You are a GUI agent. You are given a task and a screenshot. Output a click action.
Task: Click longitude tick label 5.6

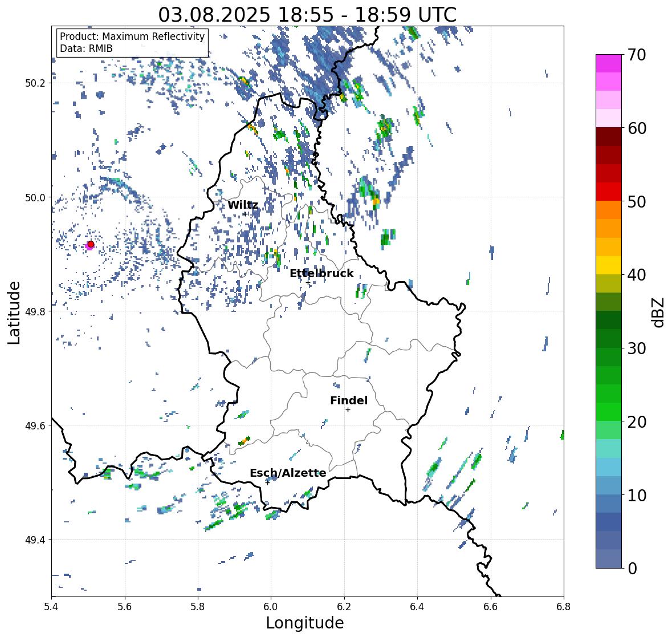[x=125, y=606]
